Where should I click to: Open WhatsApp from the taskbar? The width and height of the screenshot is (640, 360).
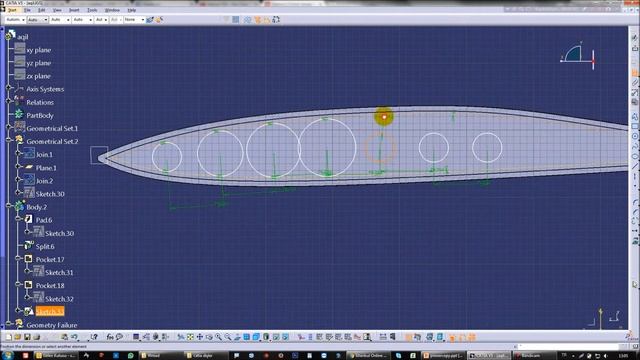click(130, 356)
